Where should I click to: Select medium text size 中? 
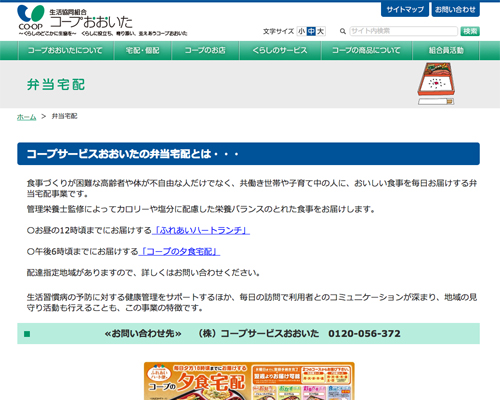pos(311,31)
